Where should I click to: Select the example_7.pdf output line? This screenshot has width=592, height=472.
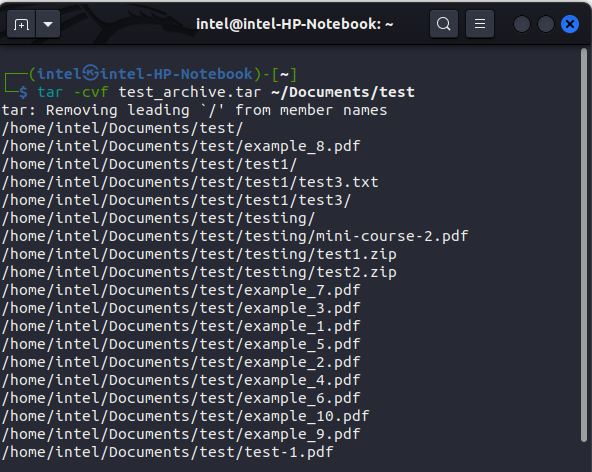pos(181,290)
